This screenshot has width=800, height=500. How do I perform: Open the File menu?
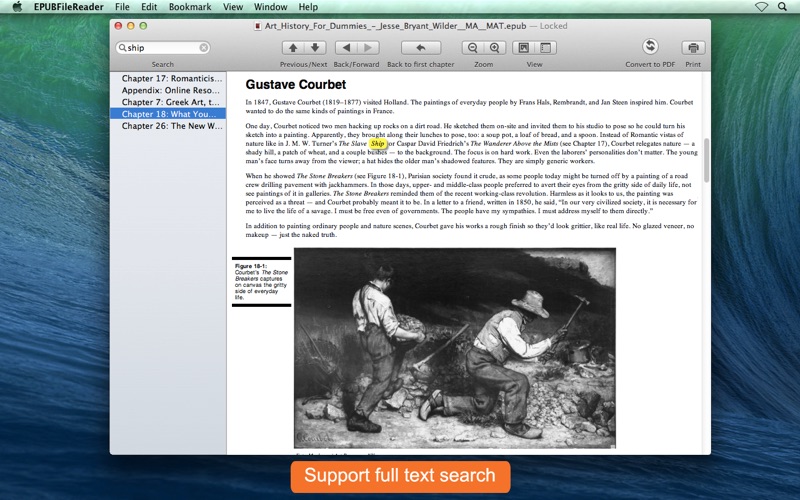tap(122, 7)
